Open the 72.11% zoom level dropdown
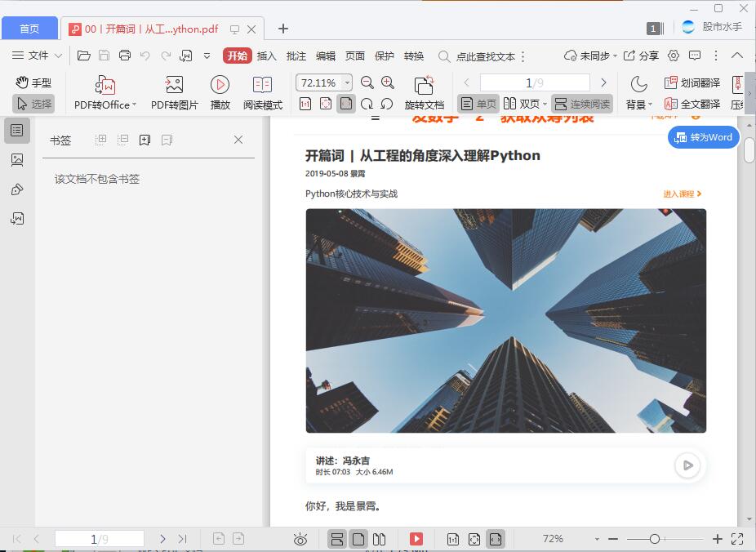 pos(347,82)
